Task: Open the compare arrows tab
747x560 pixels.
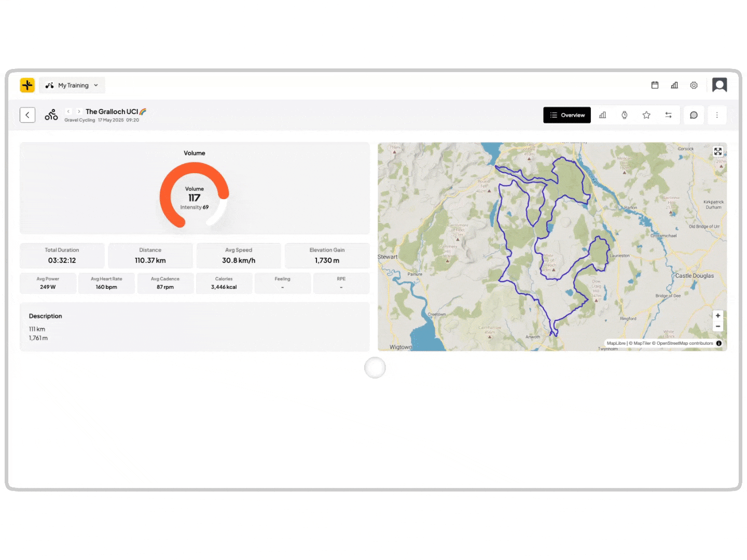Action: coord(668,115)
